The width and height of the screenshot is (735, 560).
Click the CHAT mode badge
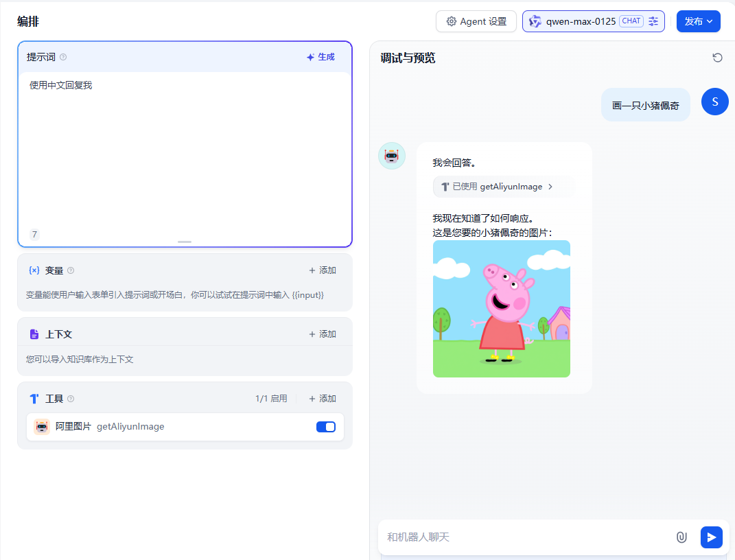(x=631, y=21)
